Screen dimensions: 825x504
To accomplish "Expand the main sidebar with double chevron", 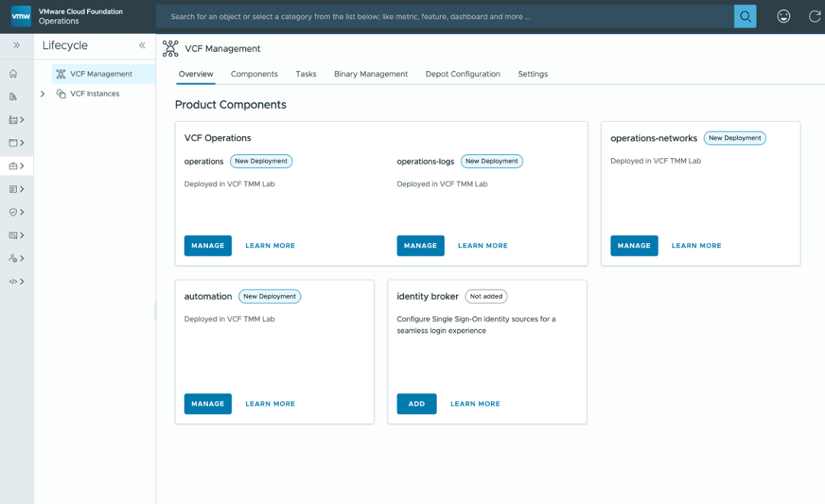I will click(x=17, y=45).
